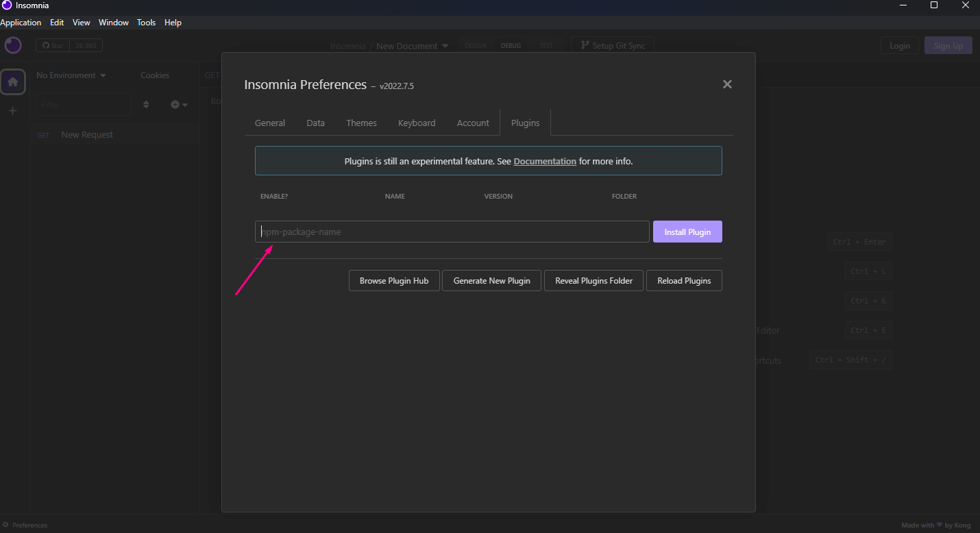This screenshot has width=980, height=533.
Task: Open the Tools menu
Action: click(x=147, y=23)
